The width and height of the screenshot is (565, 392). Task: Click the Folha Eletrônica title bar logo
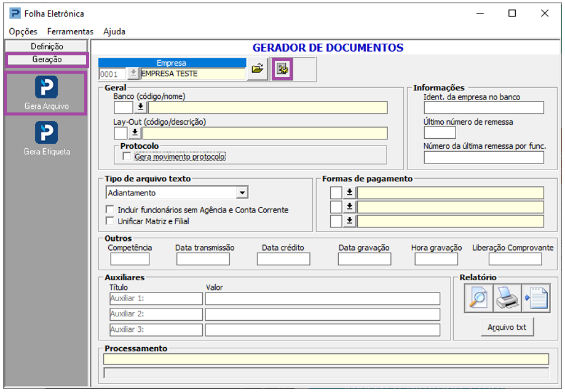pos(15,14)
